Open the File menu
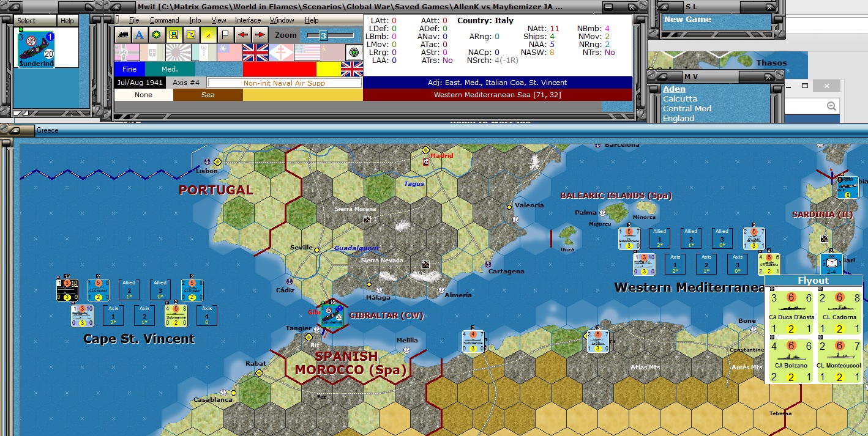This screenshot has height=436, width=868. [x=134, y=20]
